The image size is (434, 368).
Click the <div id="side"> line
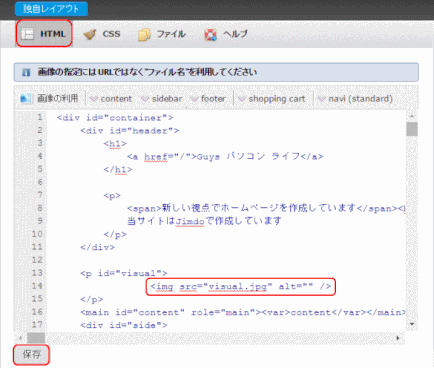124,325
